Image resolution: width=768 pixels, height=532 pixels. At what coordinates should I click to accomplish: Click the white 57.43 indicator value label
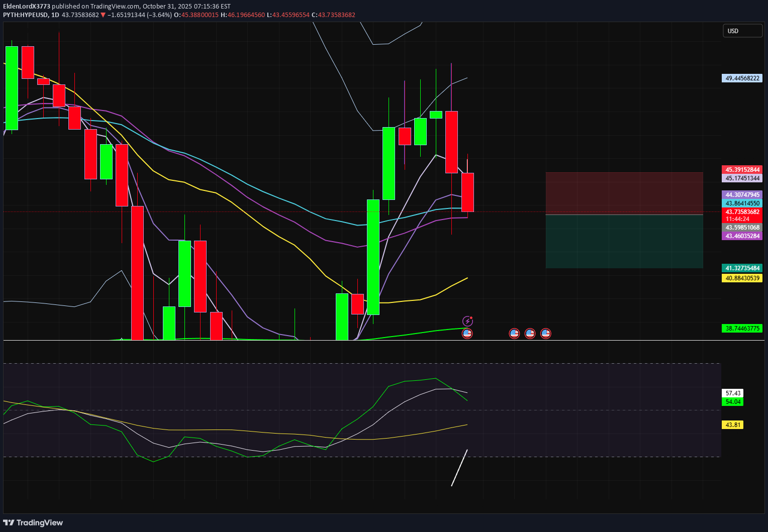(733, 393)
